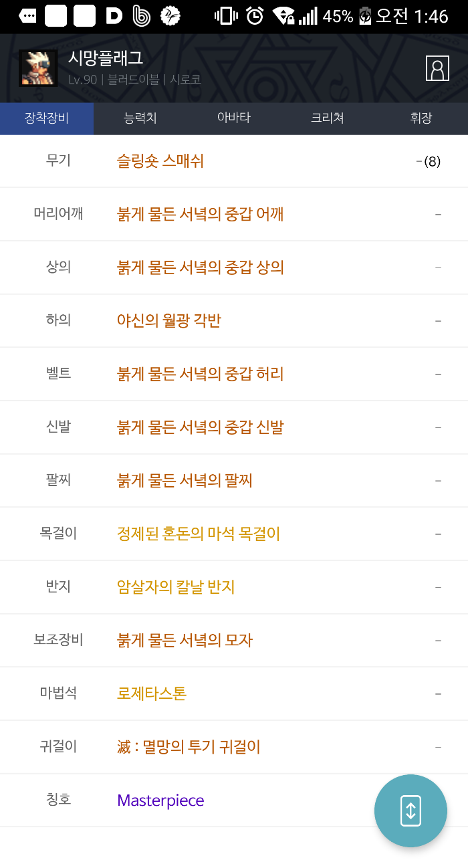Open the profile icon in header
The width and height of the screenshot is (468, 868).
click(437, 68)
